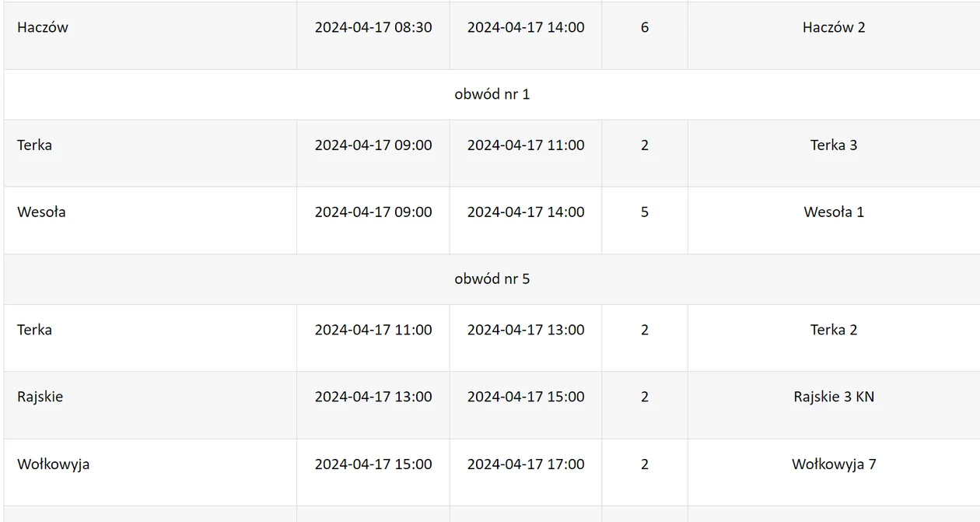This screenshot has height=522, width=980.
Task: Click the obwód nr 5 header row
Action: tap(492, 279)
